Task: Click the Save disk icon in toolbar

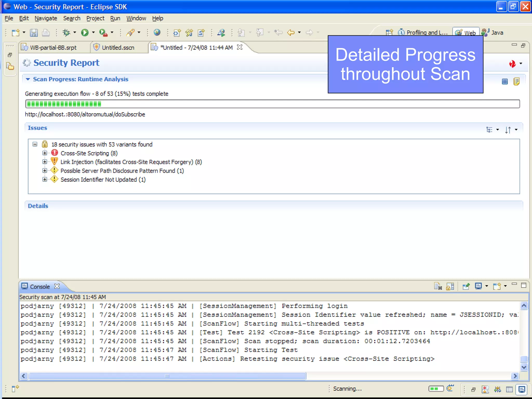Action: (34, 33)
